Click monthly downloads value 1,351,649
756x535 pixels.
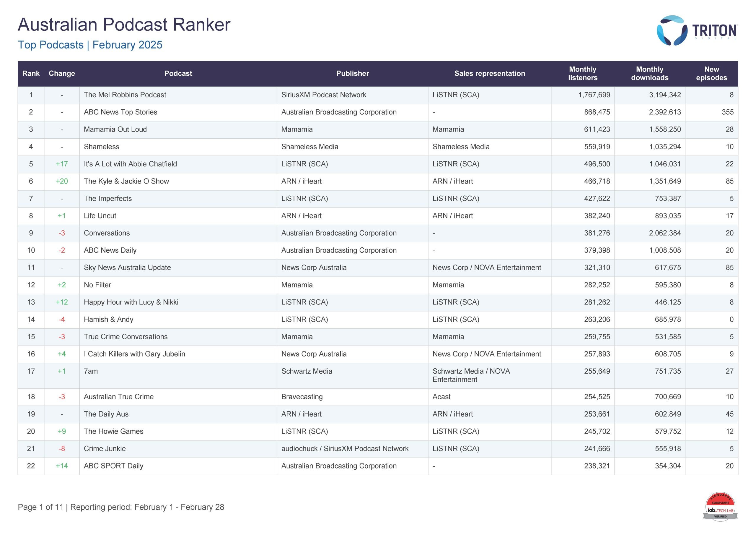coord(665,181)
